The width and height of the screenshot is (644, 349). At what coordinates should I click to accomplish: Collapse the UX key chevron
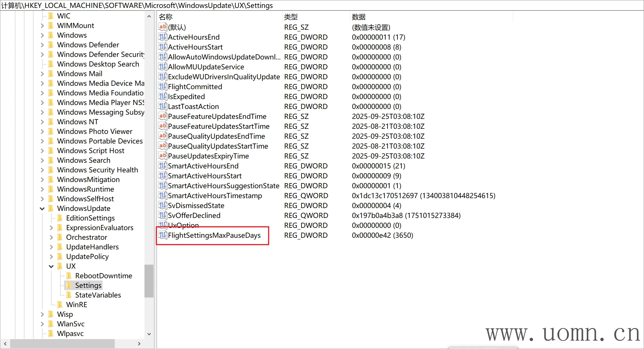pos(51,266)
